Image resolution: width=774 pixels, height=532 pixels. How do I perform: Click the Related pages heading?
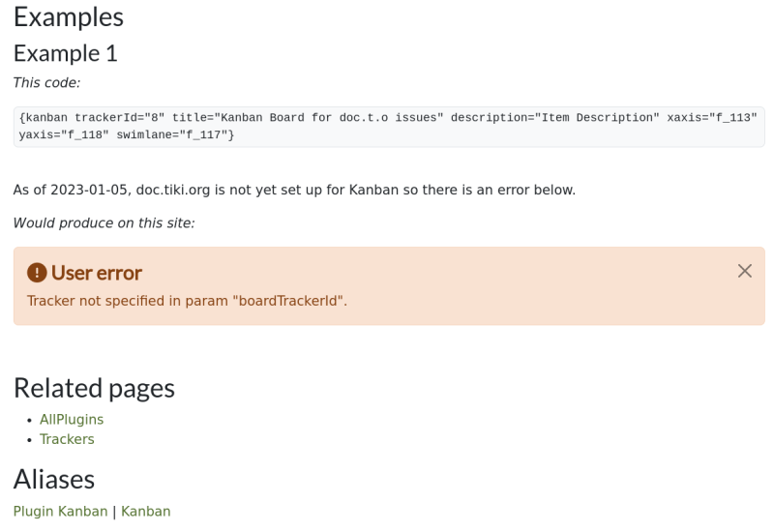coord(94,389)
